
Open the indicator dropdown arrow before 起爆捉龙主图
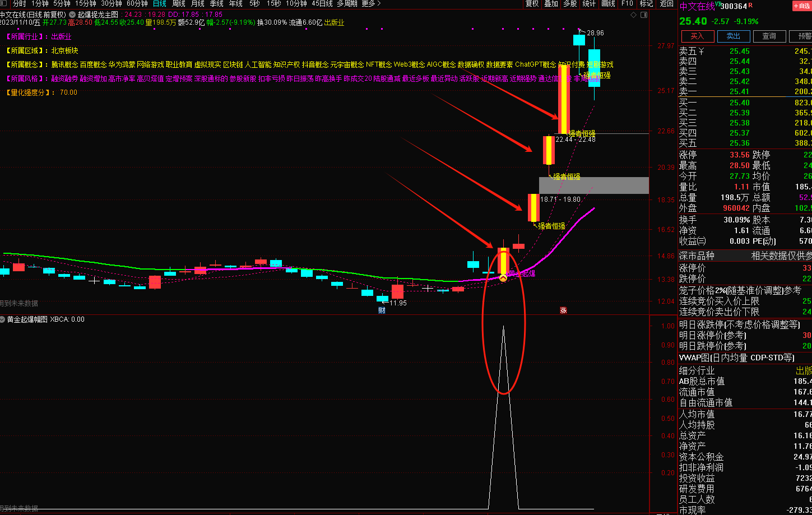point(72,14)
